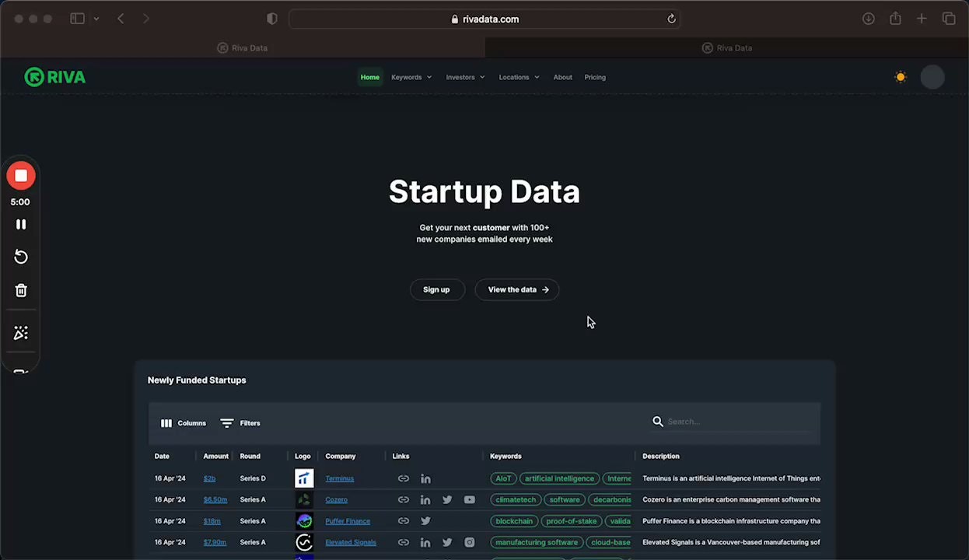969x560 pixels.
Task: Select the effects wand icon in recorder sidebar
Action: pyautogui.click(x=20, y=332)
